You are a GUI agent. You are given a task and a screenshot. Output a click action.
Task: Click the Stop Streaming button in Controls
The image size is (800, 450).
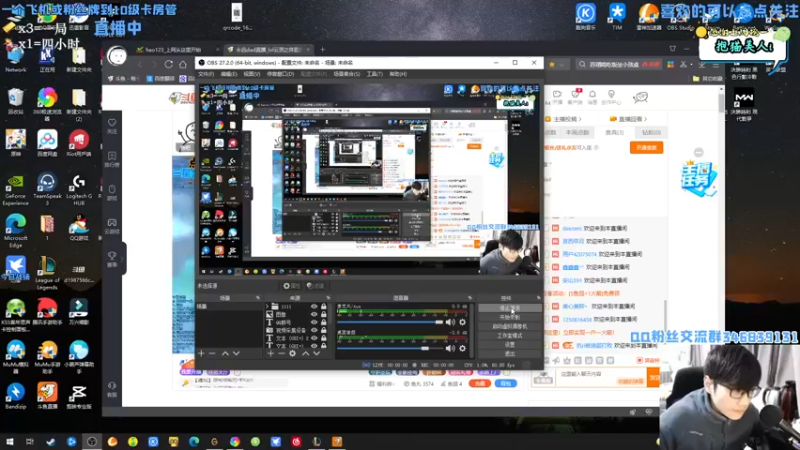tap(509, 308)
